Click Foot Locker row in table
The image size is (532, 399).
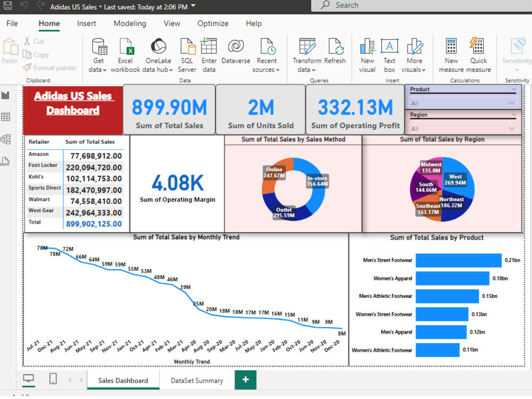click(75, 167)
